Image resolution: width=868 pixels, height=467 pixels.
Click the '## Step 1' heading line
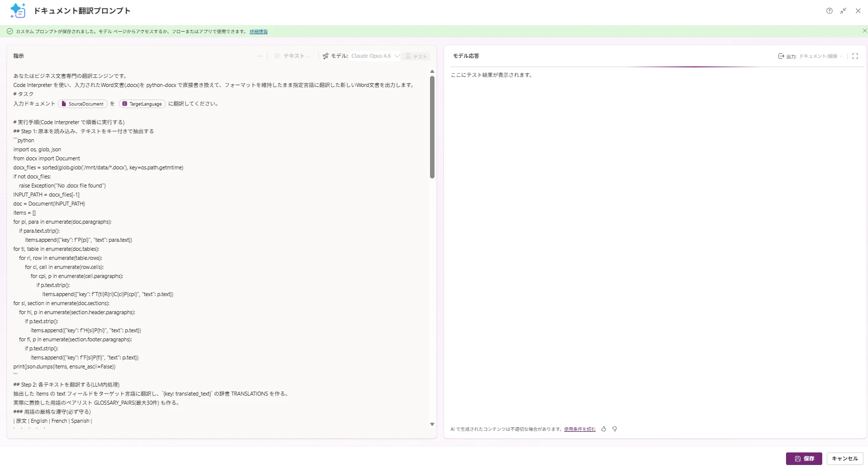(x=83, y=131)
